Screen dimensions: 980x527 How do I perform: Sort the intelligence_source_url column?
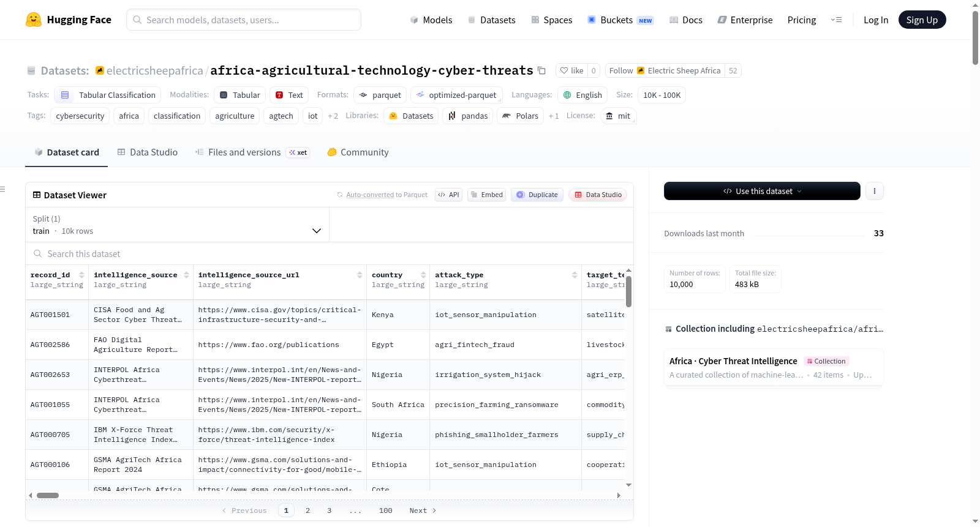360,275
